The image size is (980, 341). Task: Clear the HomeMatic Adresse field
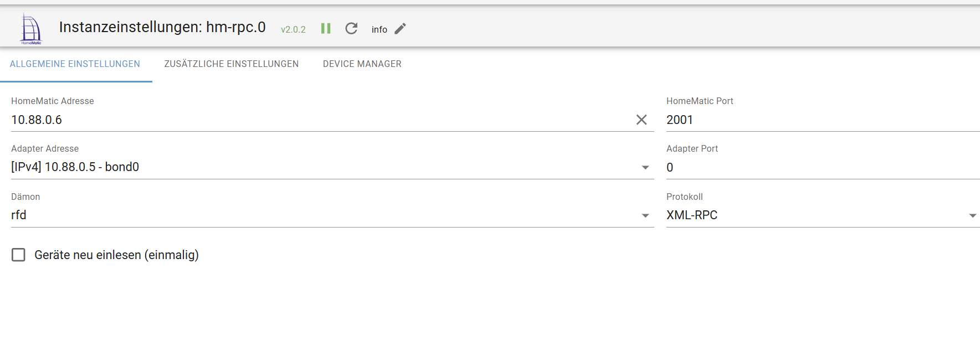[x=642, y=120]
